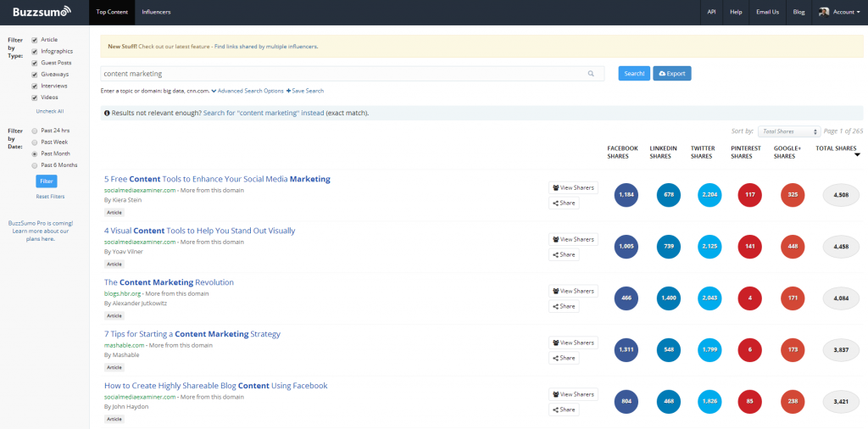Click Facebook shares bubble showing 1,005
The image size is (868, 429).
tap(626, 247)
